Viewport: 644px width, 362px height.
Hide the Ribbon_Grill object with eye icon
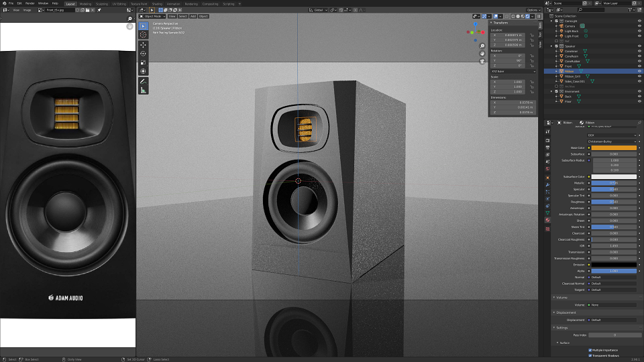coord(639,76)
